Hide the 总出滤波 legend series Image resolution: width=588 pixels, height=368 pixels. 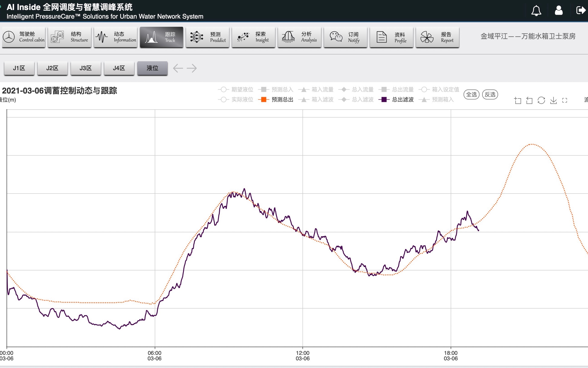tap(396, 100)
